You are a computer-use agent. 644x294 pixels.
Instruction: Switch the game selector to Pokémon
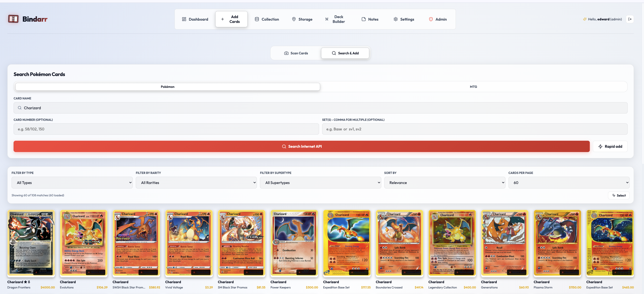pyautogui.click(x=168, y=87)
